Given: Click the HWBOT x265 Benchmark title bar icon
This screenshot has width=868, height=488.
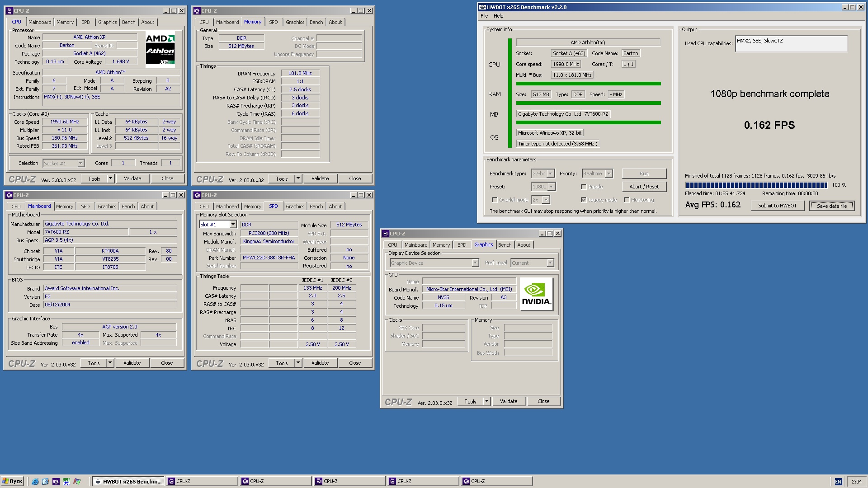Looking at the screenshot, I should coord(482,7).
